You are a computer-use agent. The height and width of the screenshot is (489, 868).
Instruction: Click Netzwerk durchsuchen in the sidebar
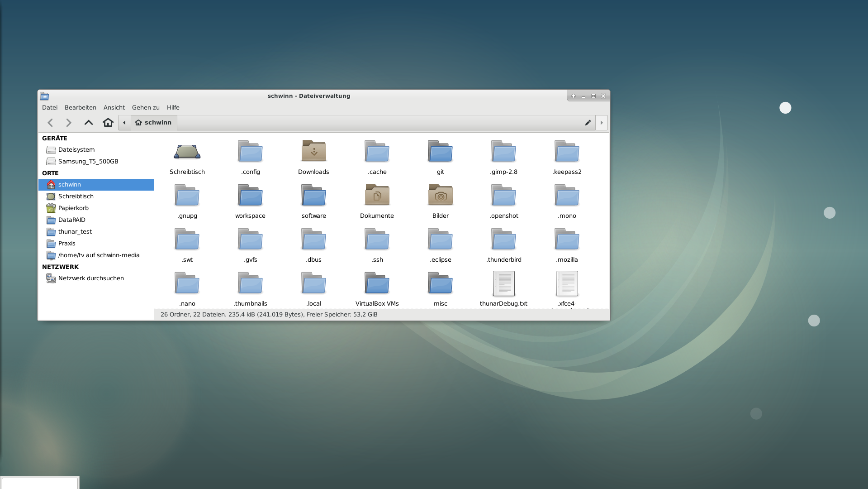tap(90, 278)
